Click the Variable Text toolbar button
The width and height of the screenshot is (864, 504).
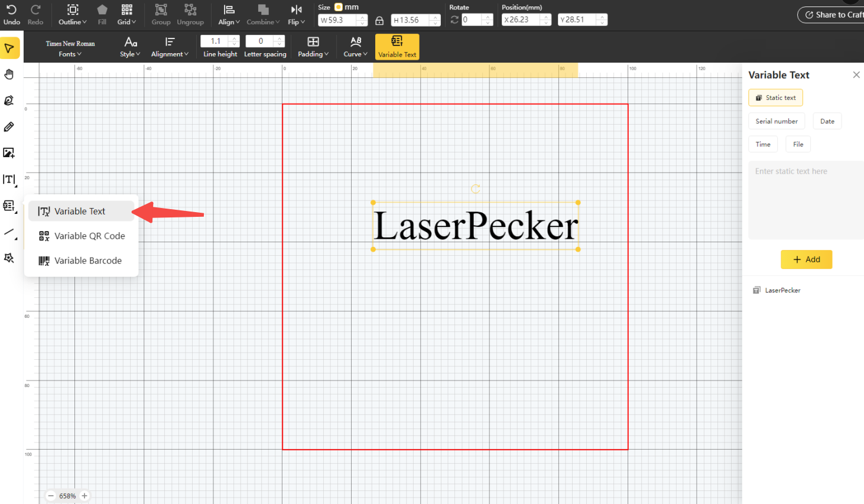click(397, 47)
